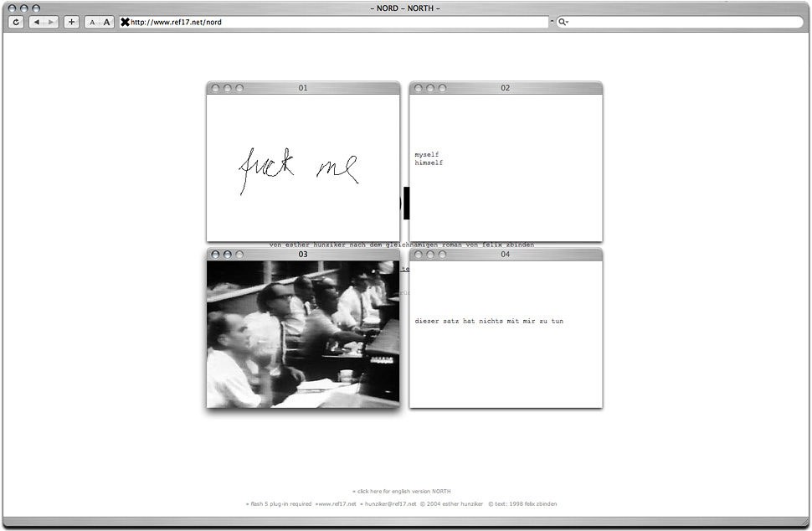The height and width of the screenshot is (531, 812).
Task: Click the browser reload button
Action: click(16, 22)
